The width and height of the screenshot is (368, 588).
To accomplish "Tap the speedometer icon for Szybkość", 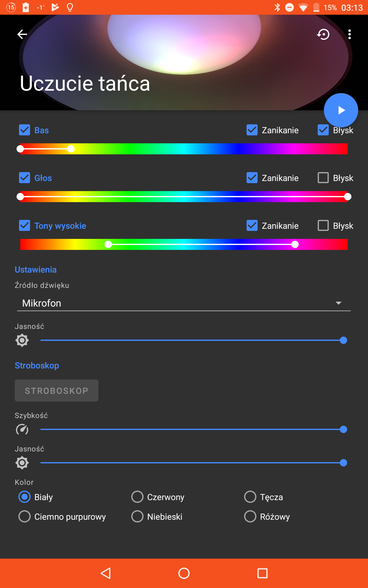I will (22, 429).
